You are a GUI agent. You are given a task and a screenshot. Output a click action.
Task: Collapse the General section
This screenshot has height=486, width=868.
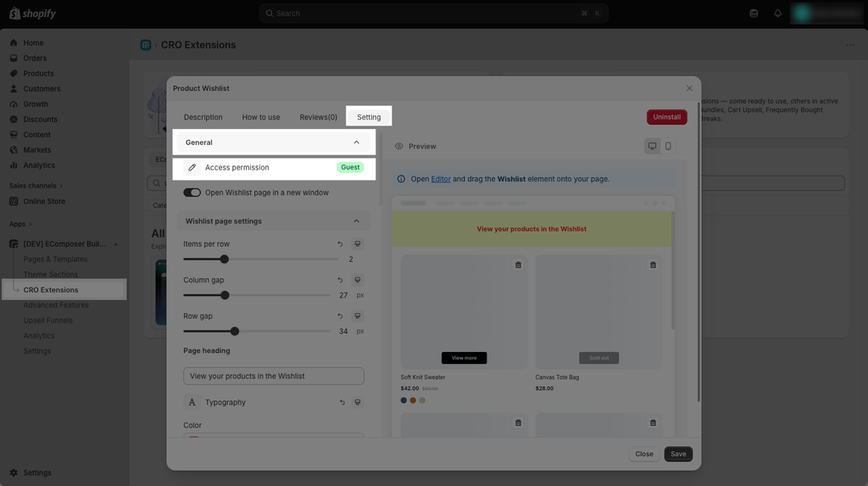pos(357,142)
